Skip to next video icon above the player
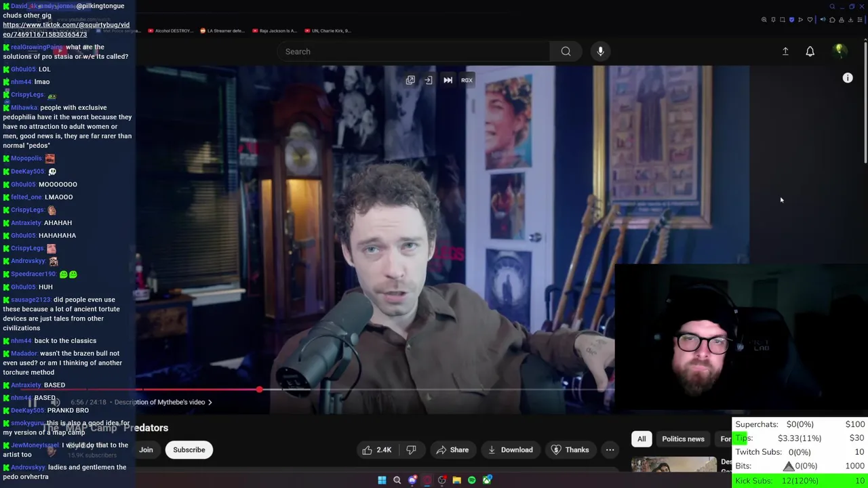Image resolution: width=868 pixels, height=488 pixels. click(x=448, y=80)
